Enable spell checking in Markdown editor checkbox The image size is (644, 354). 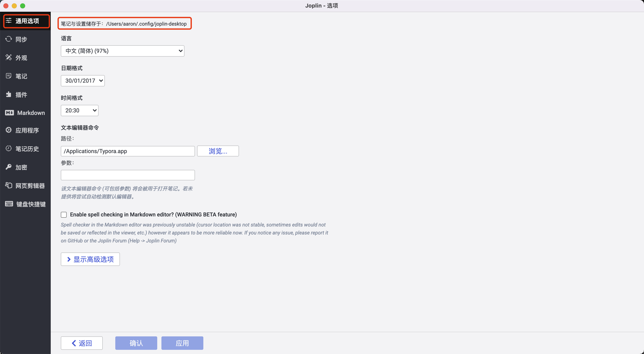(x=64, y=215)
